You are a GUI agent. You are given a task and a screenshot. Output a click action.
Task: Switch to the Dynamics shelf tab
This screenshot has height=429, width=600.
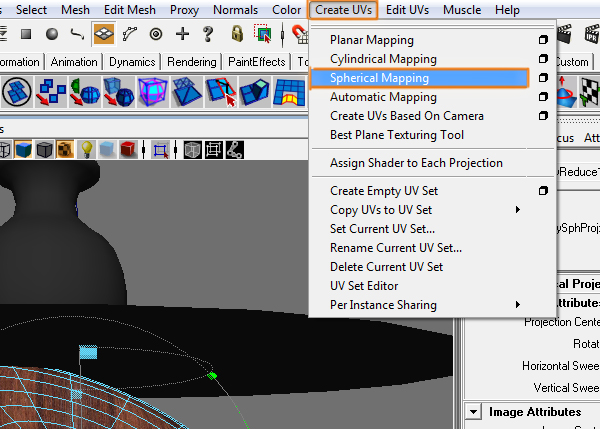pyautogui.click(x=132, y=62)
